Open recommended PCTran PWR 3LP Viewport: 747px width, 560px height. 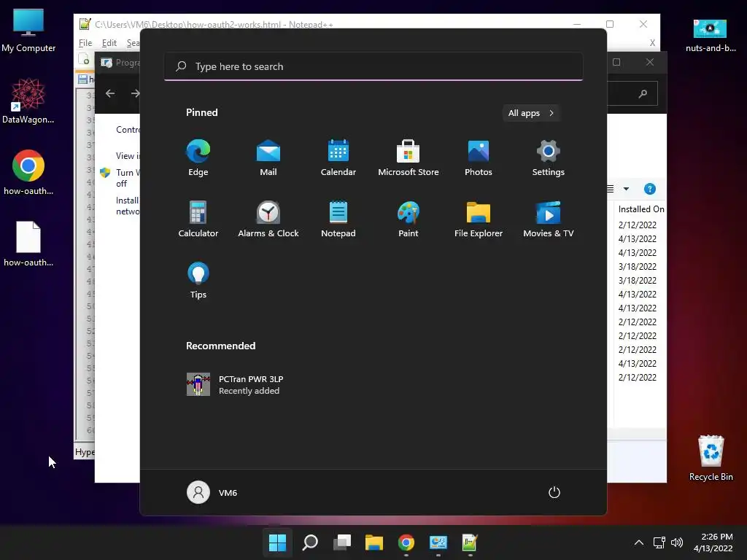236,385
